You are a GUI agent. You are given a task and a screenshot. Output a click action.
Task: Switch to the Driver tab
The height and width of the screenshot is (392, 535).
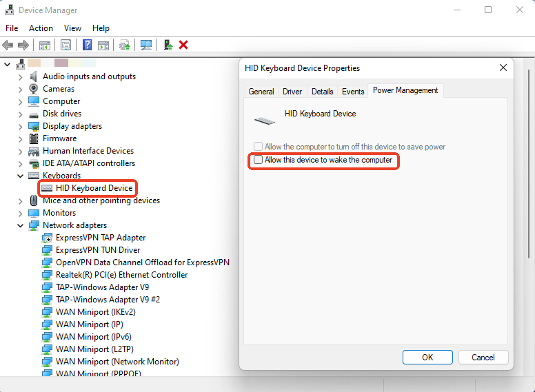point(292,92)
